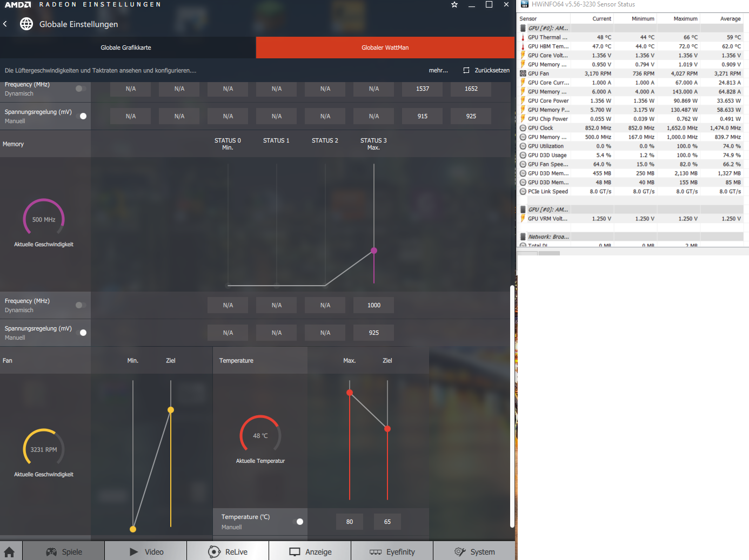The height and width of the screenshot is (560, 749).
Task: Select GPU Fan Spee... sensor row
Action: coord(631,164)
